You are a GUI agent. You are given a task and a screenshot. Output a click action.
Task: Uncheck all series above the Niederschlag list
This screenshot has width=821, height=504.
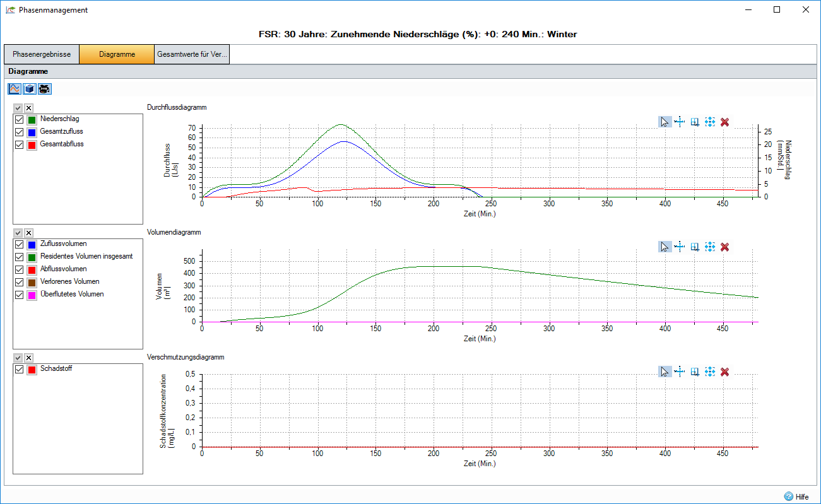[x=28, y=108]
